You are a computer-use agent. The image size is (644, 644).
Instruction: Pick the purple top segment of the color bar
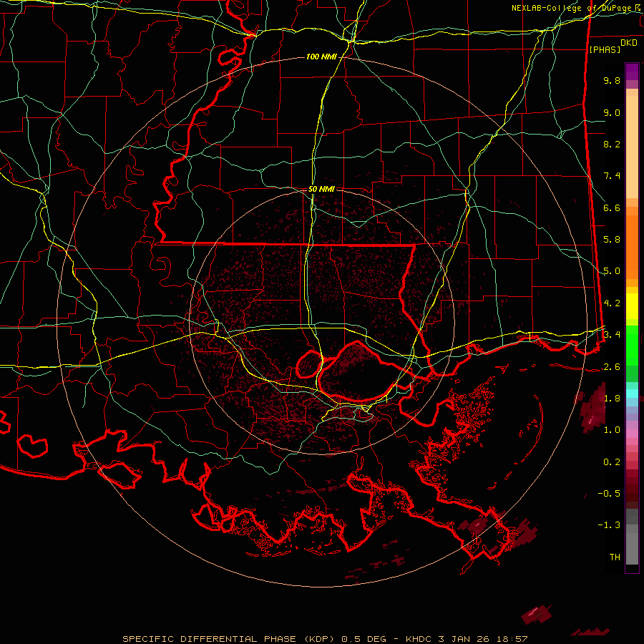[x=632, y=72]
